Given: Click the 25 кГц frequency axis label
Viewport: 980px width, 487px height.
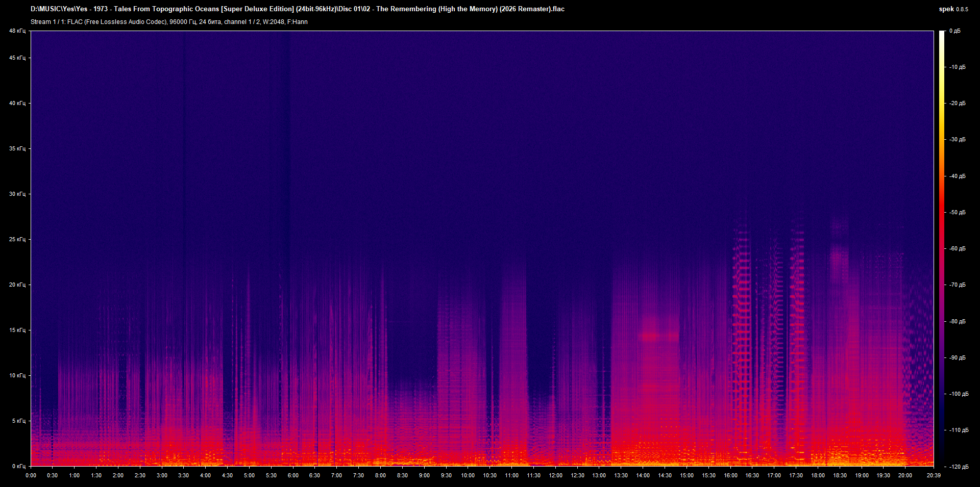Looking at the screenshot, I should pyautogui.click(x=17, y=240).
